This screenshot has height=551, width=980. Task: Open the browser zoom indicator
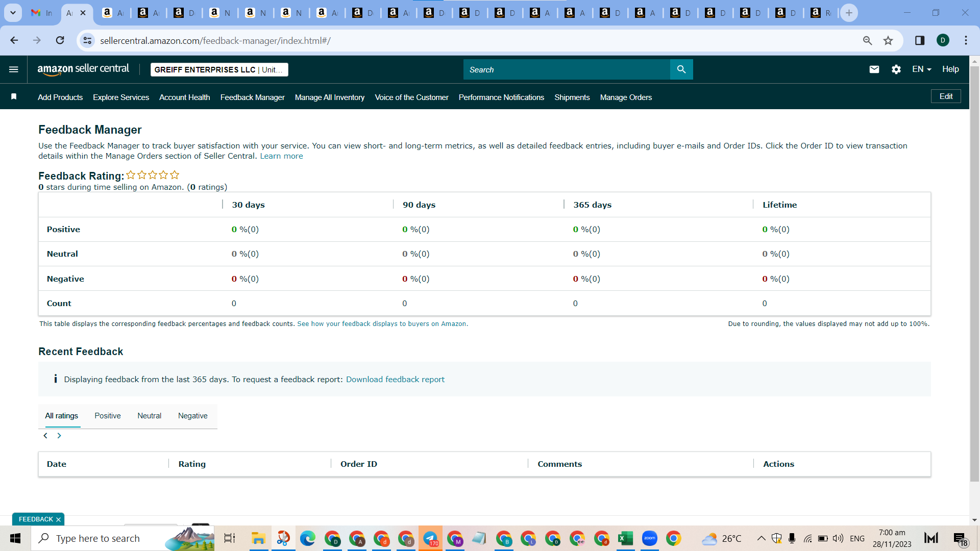867,40
